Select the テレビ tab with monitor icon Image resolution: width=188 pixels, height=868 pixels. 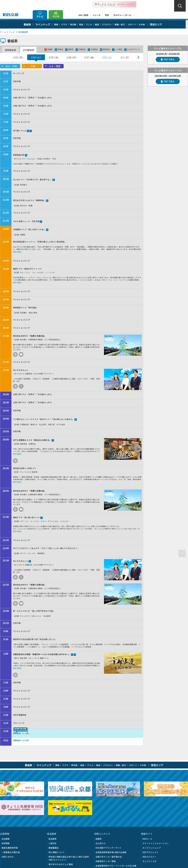pyautogui.click(x=40, y=14)
